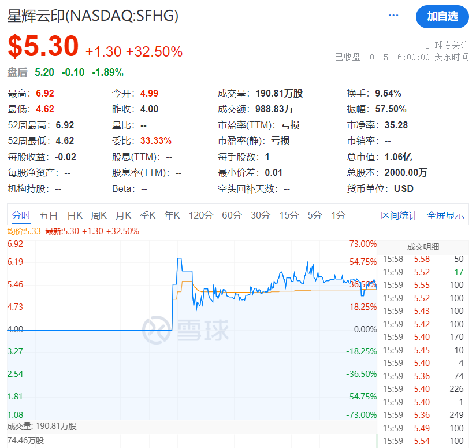Open the 周K weekly chart
This screenshot has width=476, height=448.
pos(99,214)
